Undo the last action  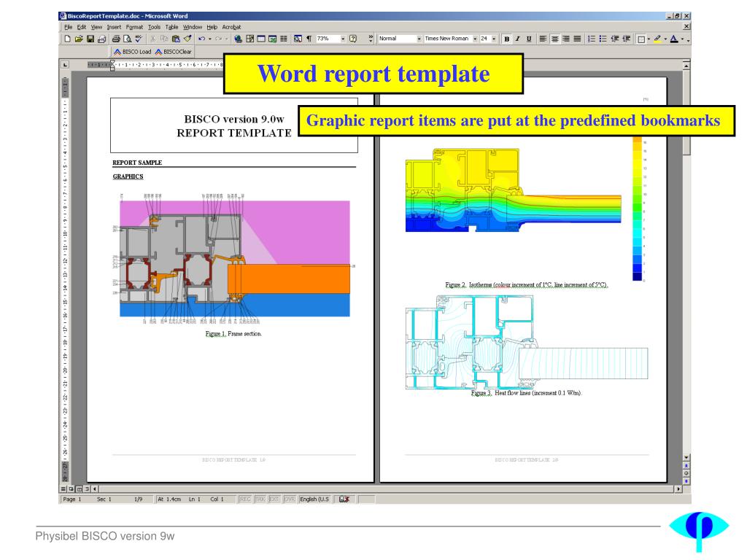pyautogui.click(x=202, y=39)
